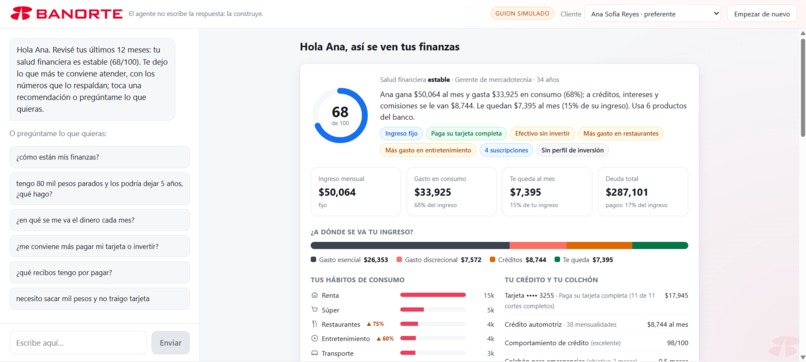Click the Gasto discrecional legend swatch

tap(399, 260)
